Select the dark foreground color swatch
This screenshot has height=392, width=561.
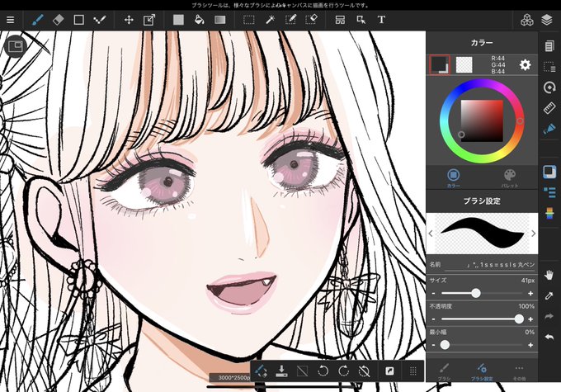tap(440, 65)
